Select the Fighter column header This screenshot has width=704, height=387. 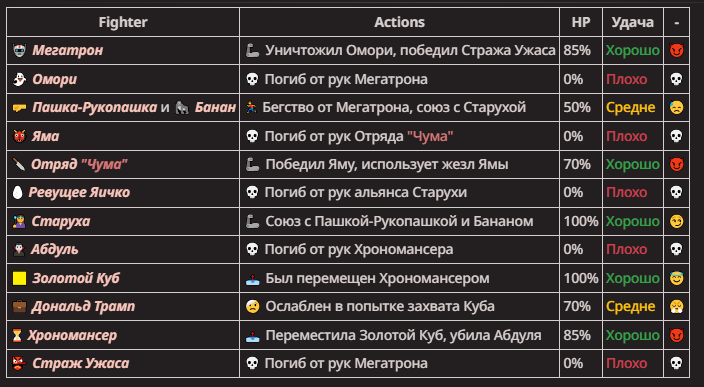(123, 22)
